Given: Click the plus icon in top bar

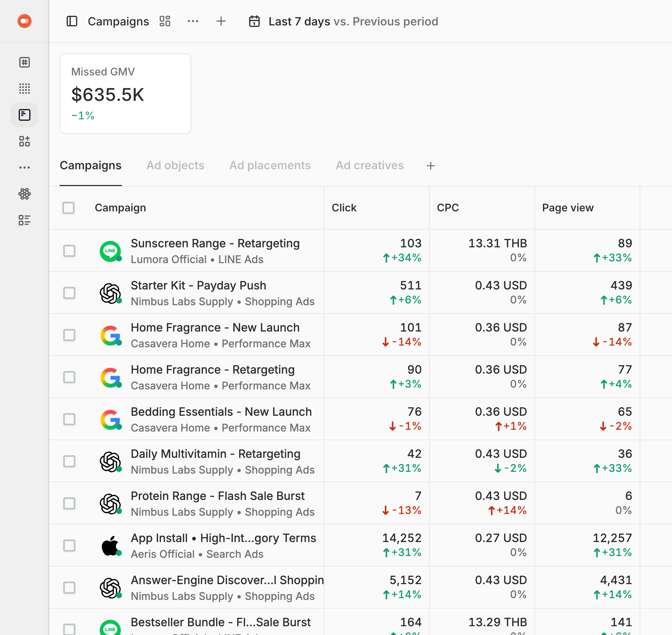Looking at the screenshot, I should (221, 21).
